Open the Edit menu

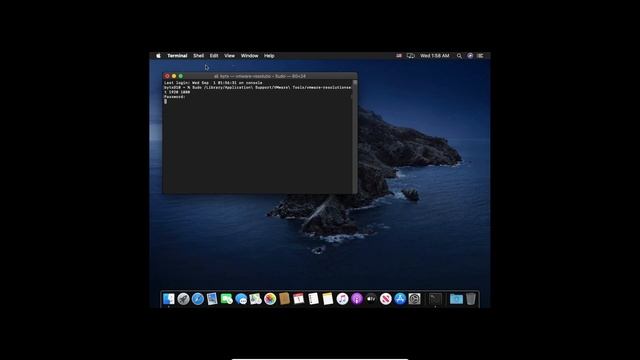pyautogui.click(x=214, y=56)
